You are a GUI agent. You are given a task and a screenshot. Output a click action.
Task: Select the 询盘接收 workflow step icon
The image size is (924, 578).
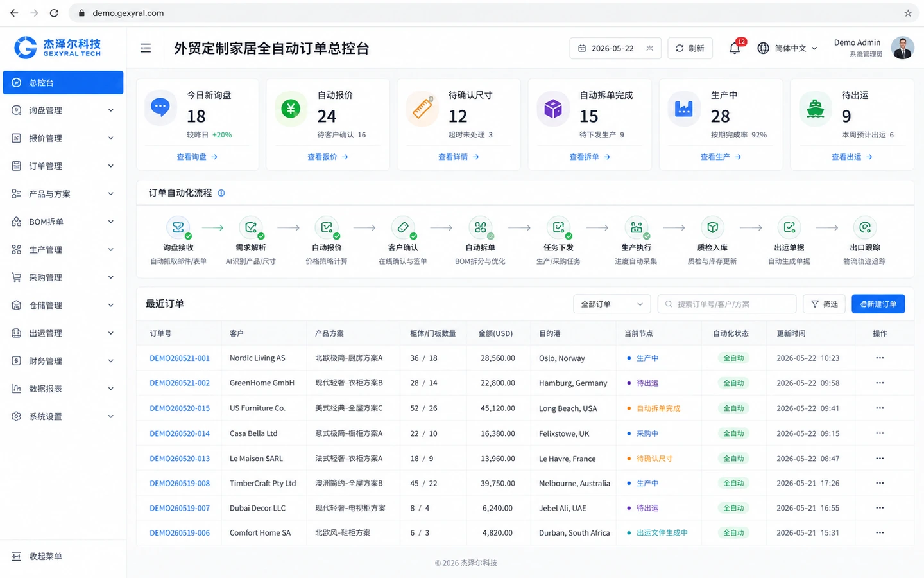pos(178,227)
